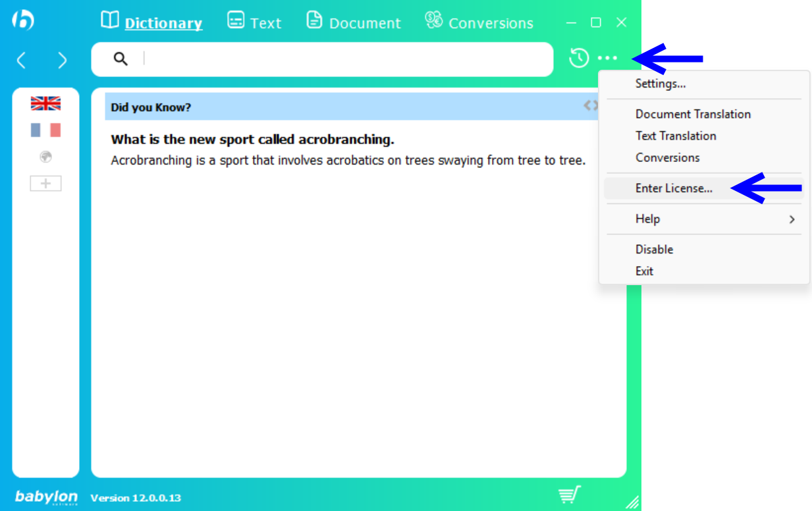Click the Acrobranching description sentence
Screen dimensions: 812x511
click(348, 160)
